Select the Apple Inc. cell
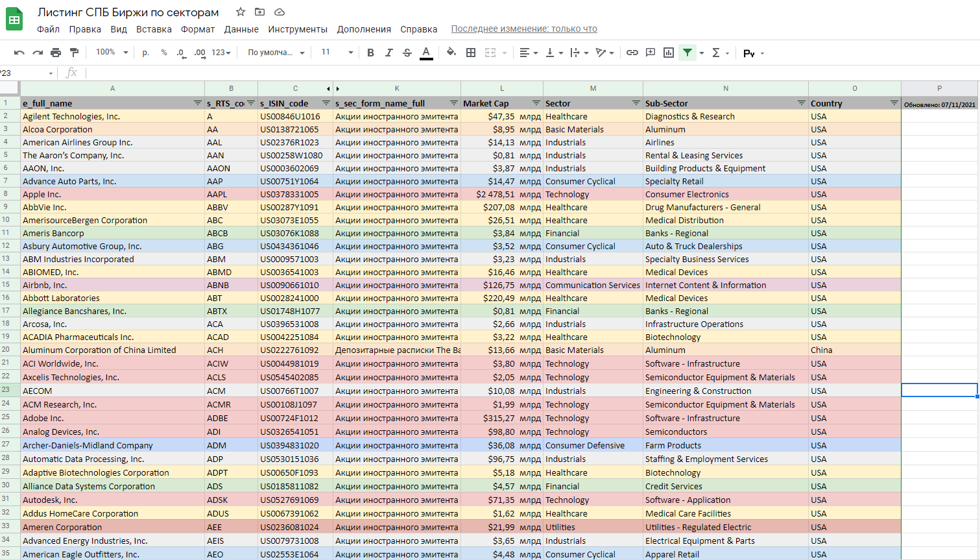 coord(112,194)
